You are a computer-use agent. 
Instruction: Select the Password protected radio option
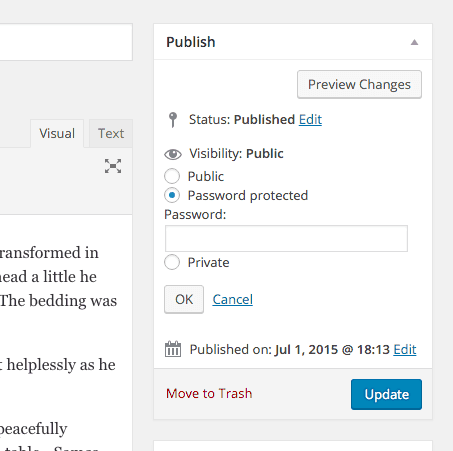(x=172, y=195)
